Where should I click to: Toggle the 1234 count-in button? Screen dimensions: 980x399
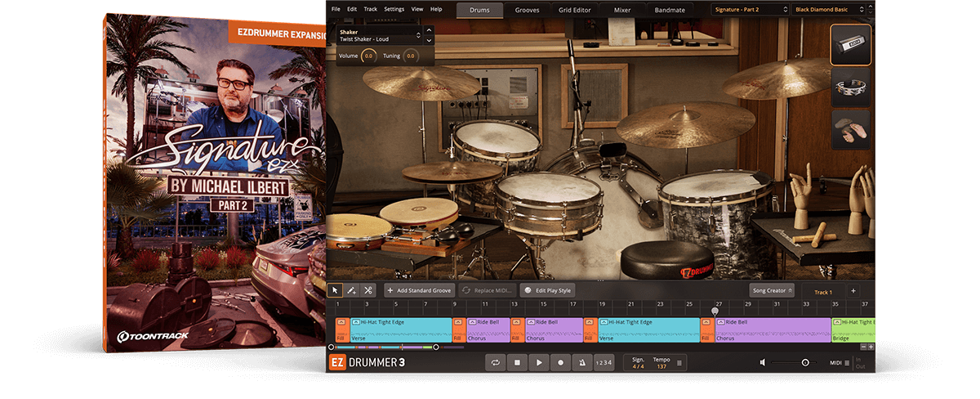click(x=603, y=362)
